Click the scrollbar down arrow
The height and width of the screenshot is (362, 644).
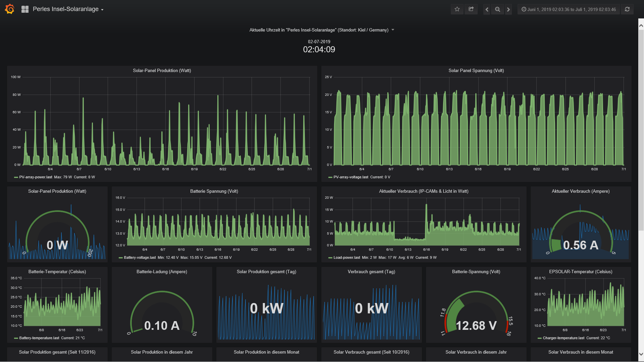click(641, 354)
